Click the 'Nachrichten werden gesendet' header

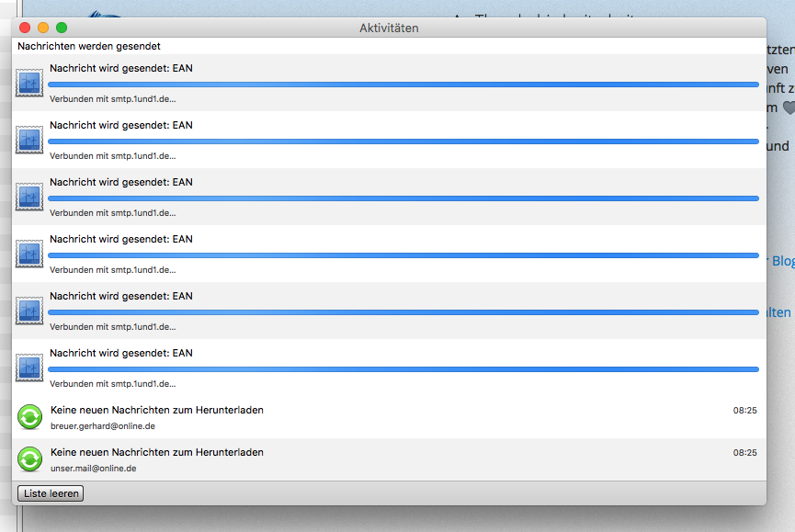89,46
